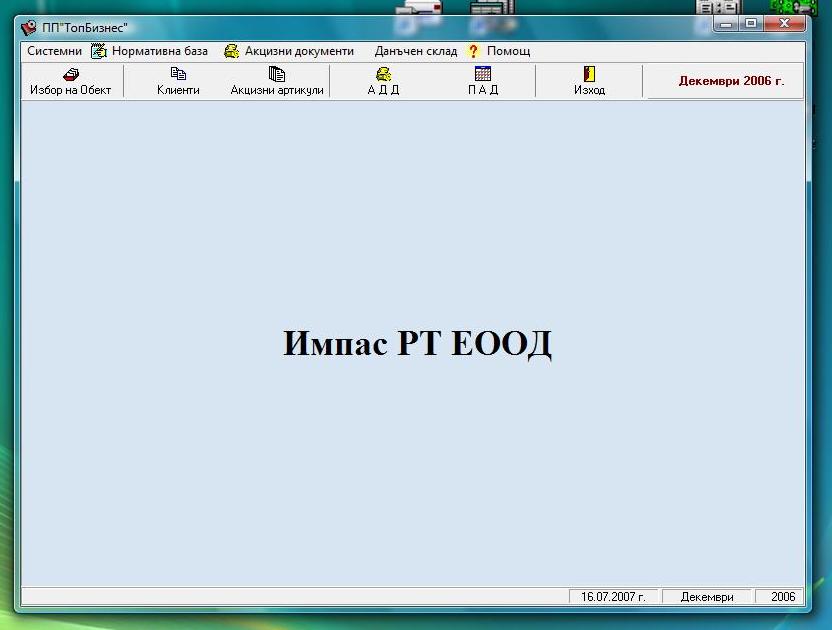Open the Данъчен склад menu

coord(415,51)
